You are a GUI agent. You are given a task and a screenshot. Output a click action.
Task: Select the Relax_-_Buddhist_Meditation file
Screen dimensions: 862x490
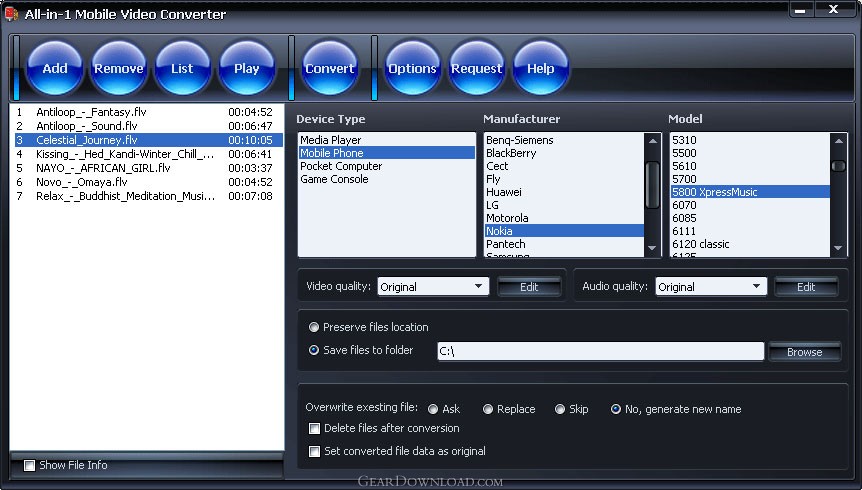coord(148,196)
